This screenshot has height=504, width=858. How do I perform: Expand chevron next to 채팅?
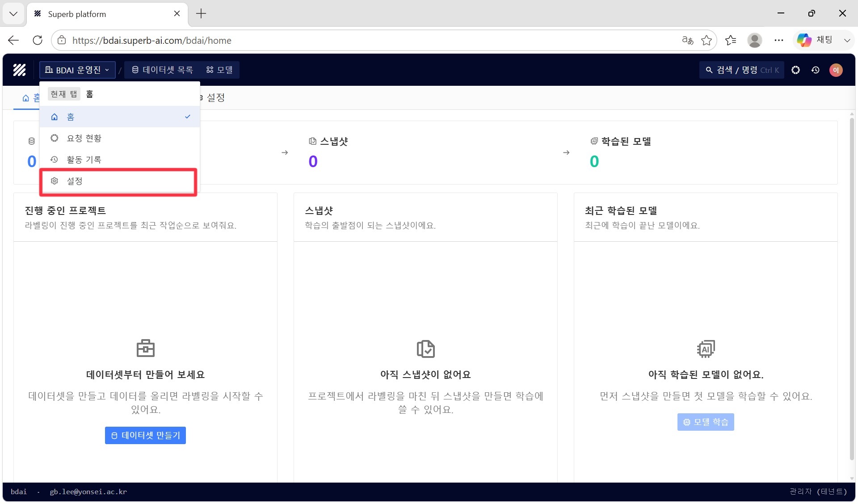(x=847, y=40)
